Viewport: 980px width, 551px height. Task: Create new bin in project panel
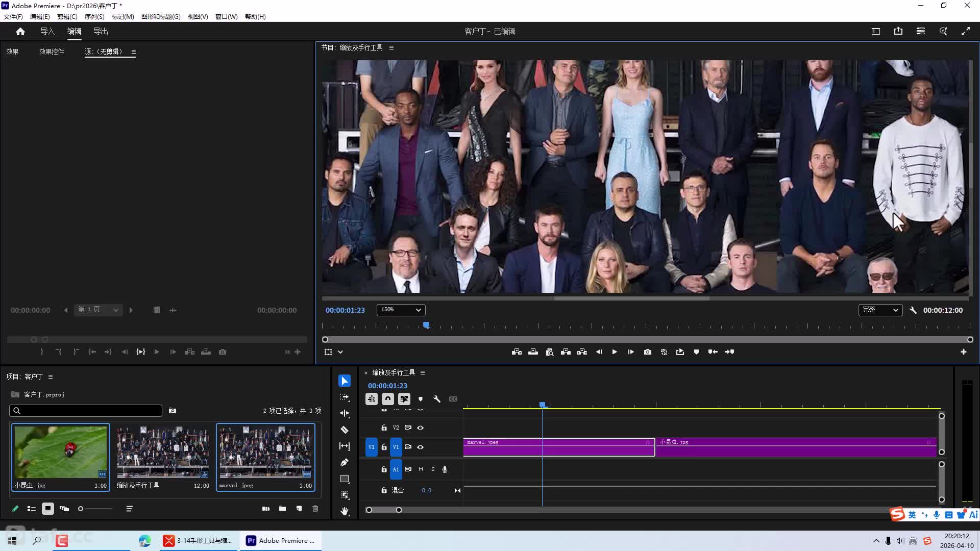[x=282, y=509]
